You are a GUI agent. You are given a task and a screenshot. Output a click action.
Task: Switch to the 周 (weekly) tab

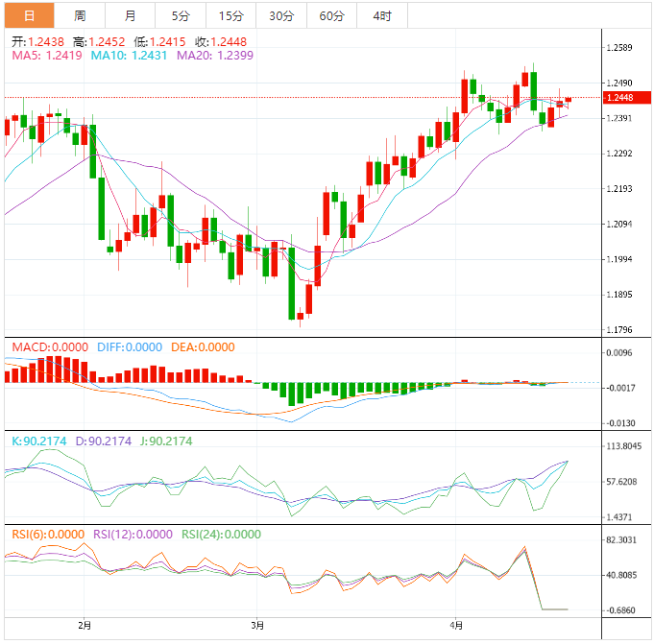click(x=80, y=15)
